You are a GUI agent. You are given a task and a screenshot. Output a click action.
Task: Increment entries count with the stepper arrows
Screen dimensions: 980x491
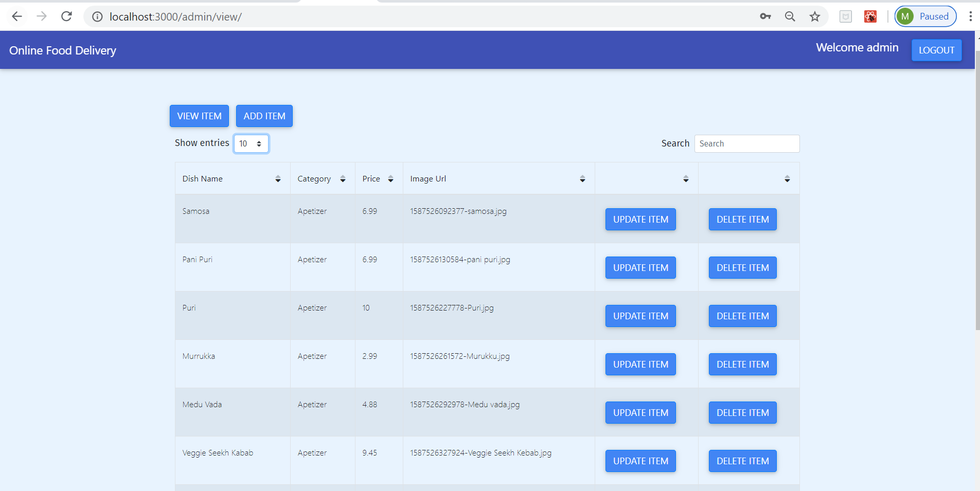pos(259,141)
